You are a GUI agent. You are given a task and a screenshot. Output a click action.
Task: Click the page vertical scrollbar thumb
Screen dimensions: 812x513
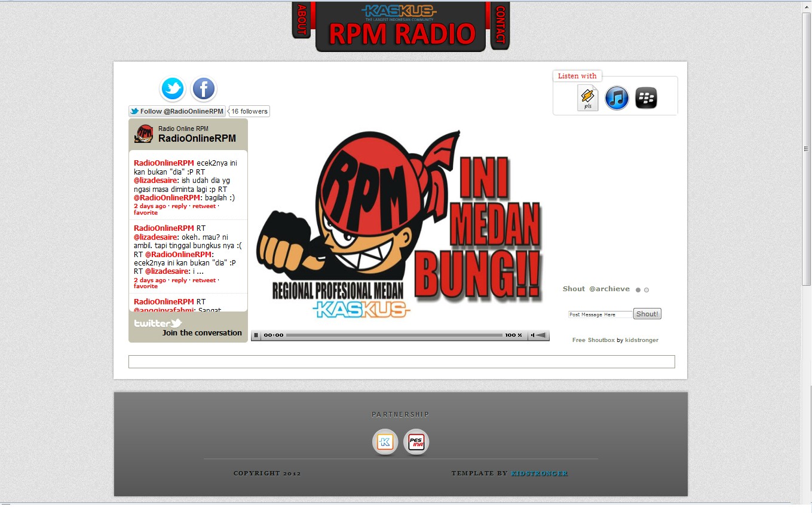(807, 148)
